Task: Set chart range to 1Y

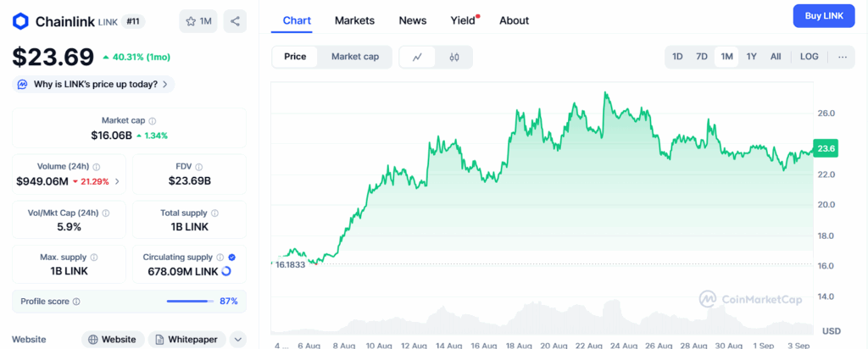Action: coord(751,57)
